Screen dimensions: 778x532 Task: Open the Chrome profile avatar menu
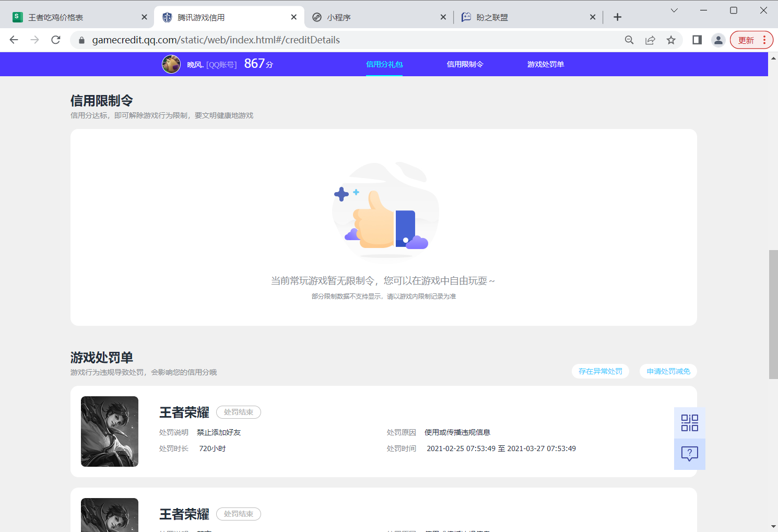(x=718, y=40)
